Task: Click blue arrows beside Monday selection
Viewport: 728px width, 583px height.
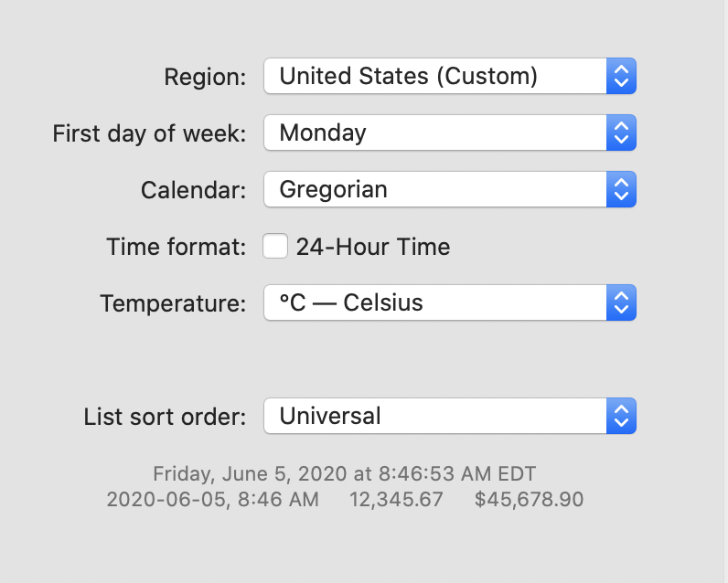Action: point(621,133)
